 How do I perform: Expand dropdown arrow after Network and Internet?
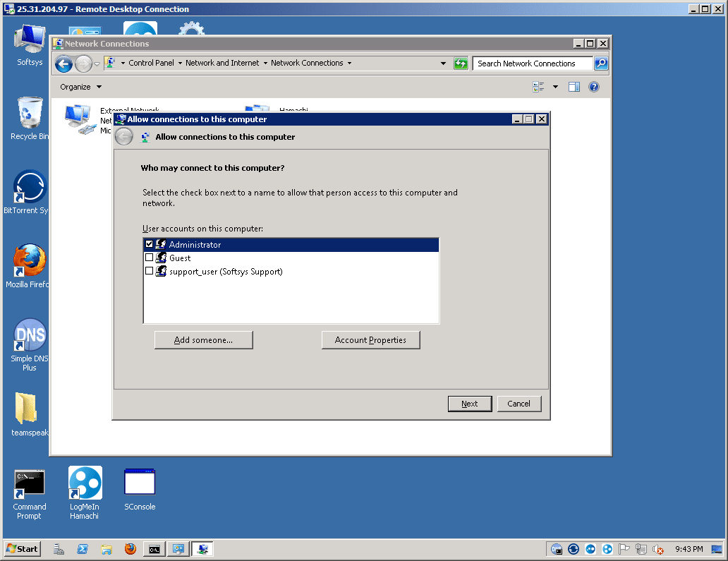pyautogui.click(x=265, y=64)
